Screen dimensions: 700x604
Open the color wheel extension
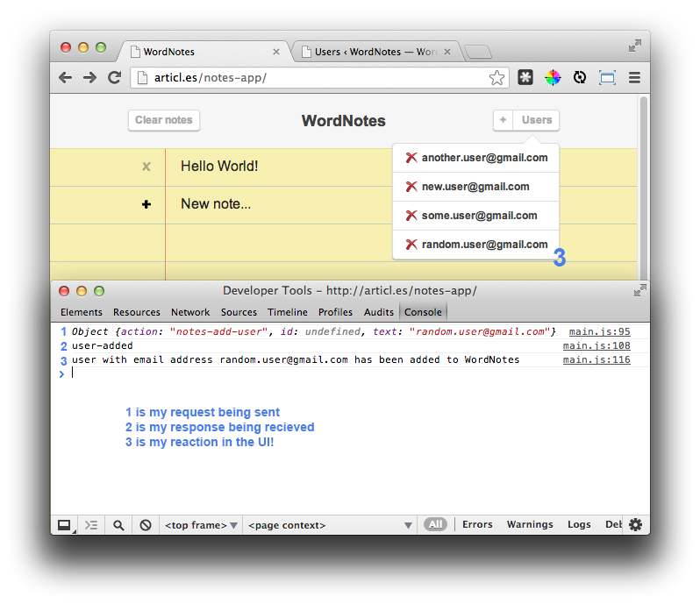coord(553,78)
